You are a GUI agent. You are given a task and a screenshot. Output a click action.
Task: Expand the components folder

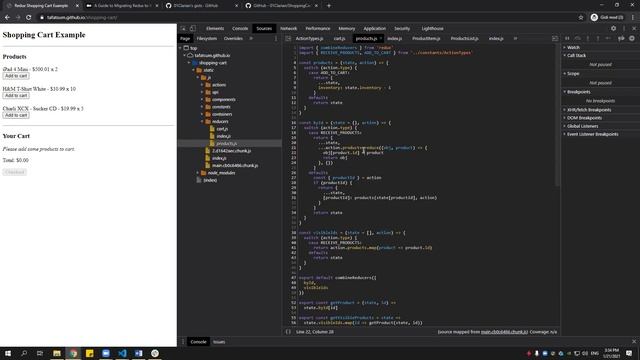202,100
